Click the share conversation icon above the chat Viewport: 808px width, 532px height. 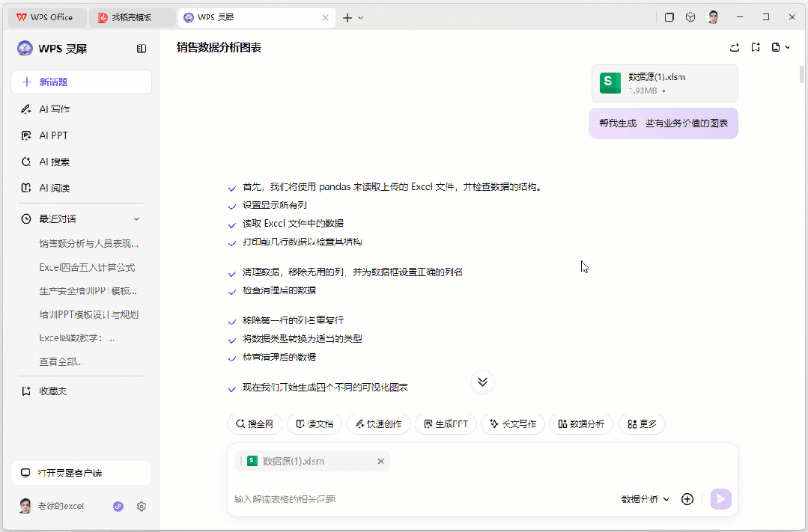(x=734, y=46)
